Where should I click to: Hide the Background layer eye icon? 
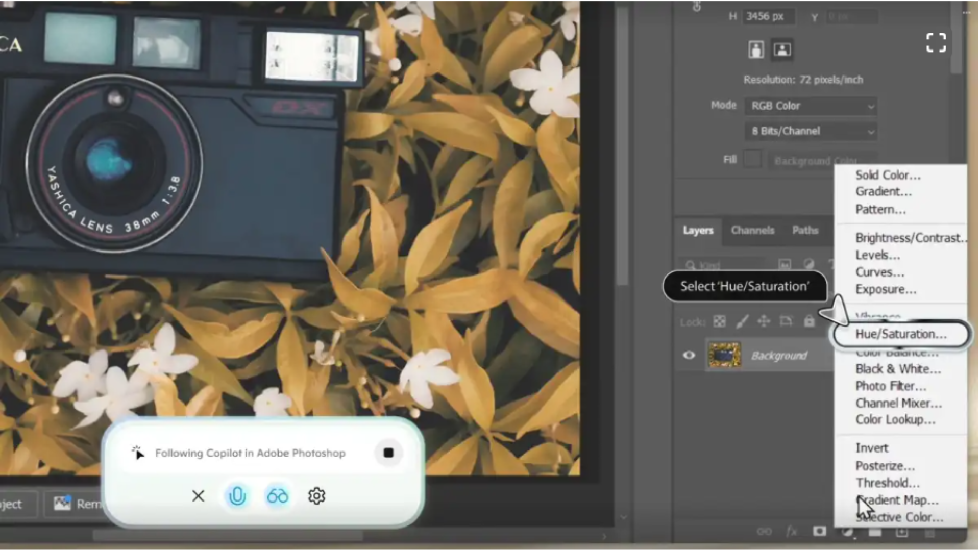689,355
